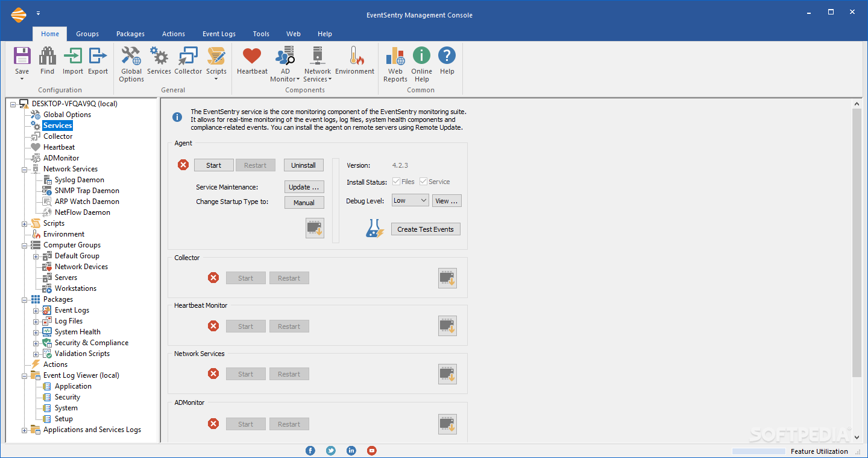The image size is (868, 458).
Task: Toggle the Service install status checkbox
Action: (x=423, y=182)
